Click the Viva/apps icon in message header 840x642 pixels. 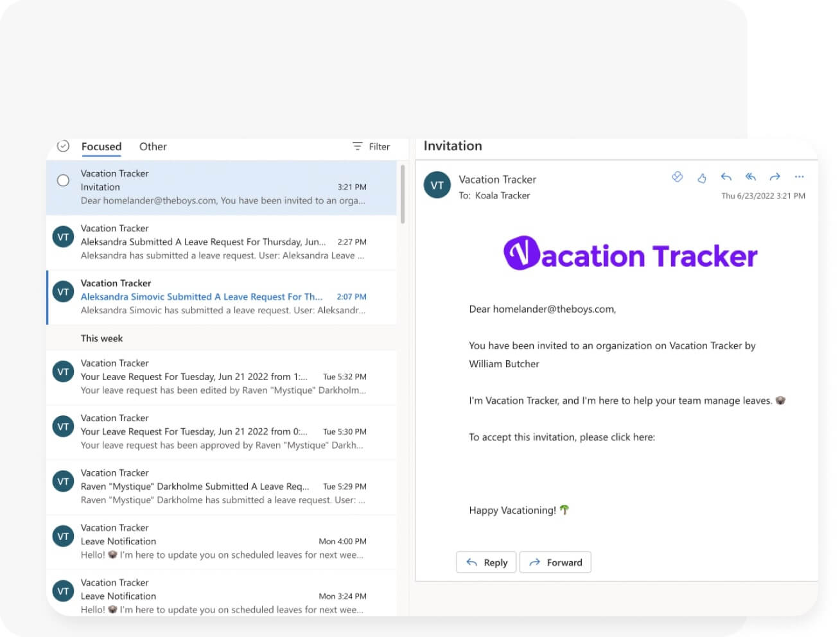click(x=677, y=177)
